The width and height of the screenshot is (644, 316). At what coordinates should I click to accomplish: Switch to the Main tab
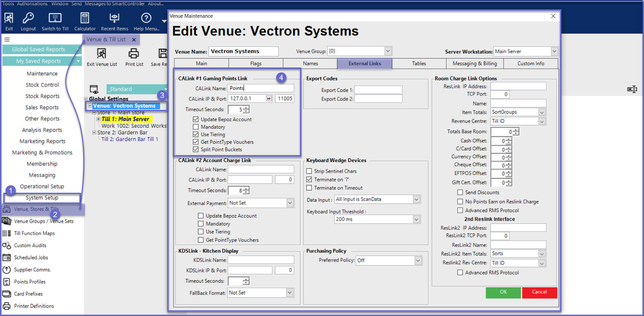coord(201,63)
